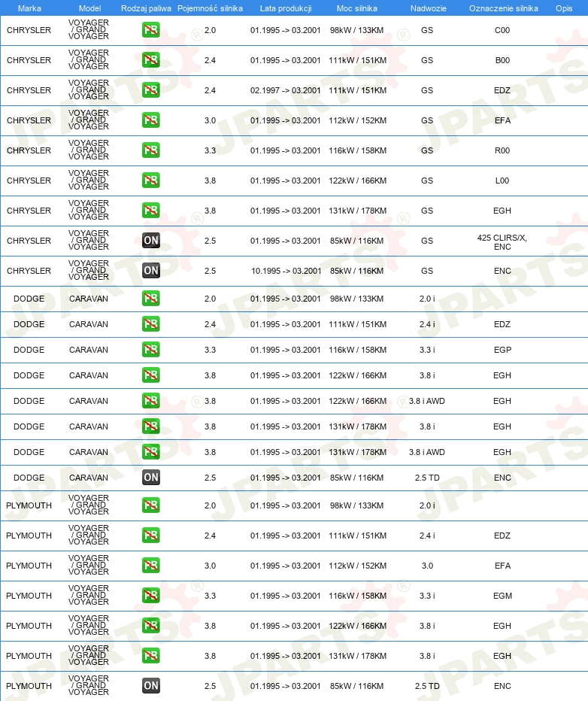The height and width of the screenshot is (701, 588).
Task: Select 2.5 TD body cell in Plymouth row
Action: (427, 685)
